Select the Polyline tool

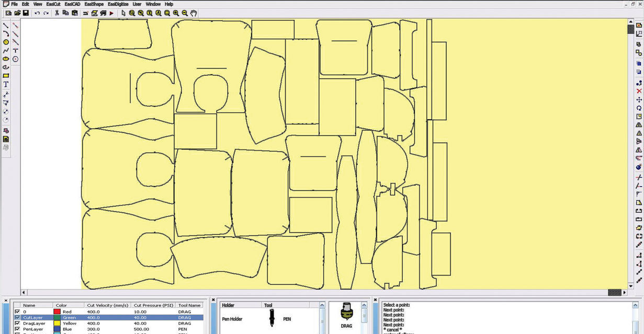coord(6,50)
